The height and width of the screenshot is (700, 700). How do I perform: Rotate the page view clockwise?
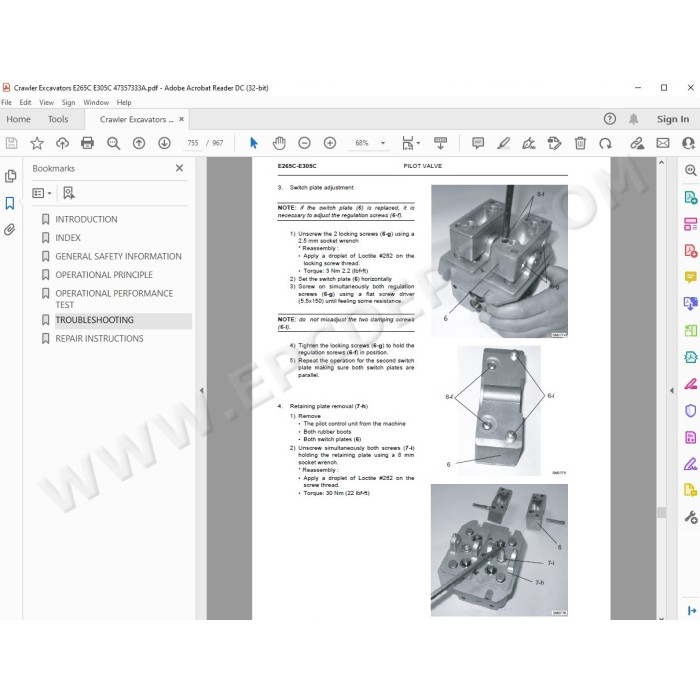(605, 143)
